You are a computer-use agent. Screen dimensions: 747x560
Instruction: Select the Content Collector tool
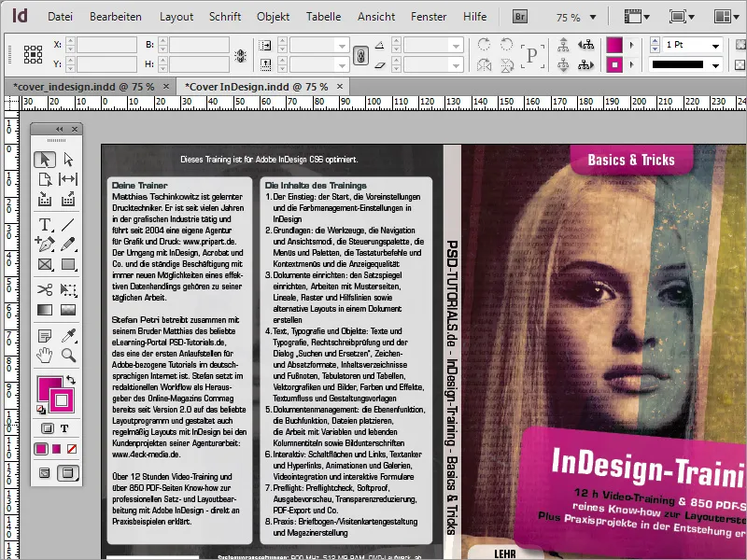coord(45,199)
